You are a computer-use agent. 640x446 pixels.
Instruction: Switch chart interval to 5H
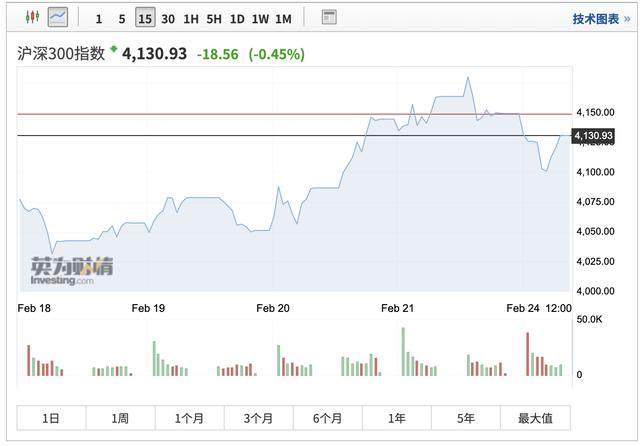pyautogui.click(x=214, y=18)
